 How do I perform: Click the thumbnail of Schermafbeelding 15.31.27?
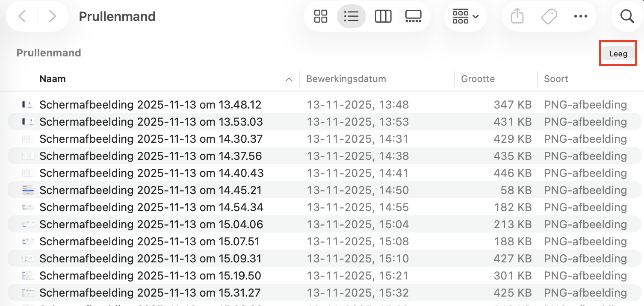tap(28, 293)
